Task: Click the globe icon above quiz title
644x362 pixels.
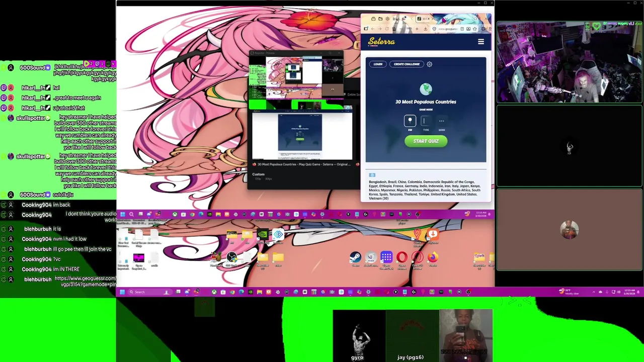Action: [426, 89]
